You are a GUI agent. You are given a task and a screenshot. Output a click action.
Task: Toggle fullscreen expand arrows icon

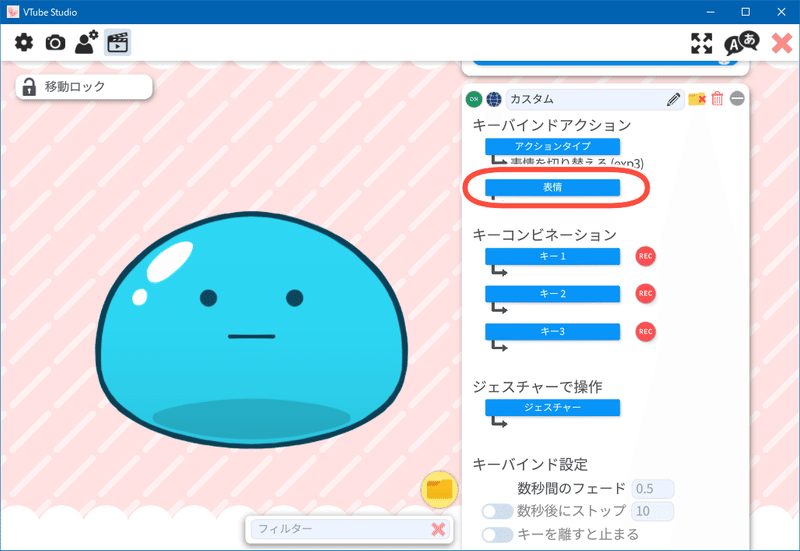pyautogui.click(x=702, y=43)
